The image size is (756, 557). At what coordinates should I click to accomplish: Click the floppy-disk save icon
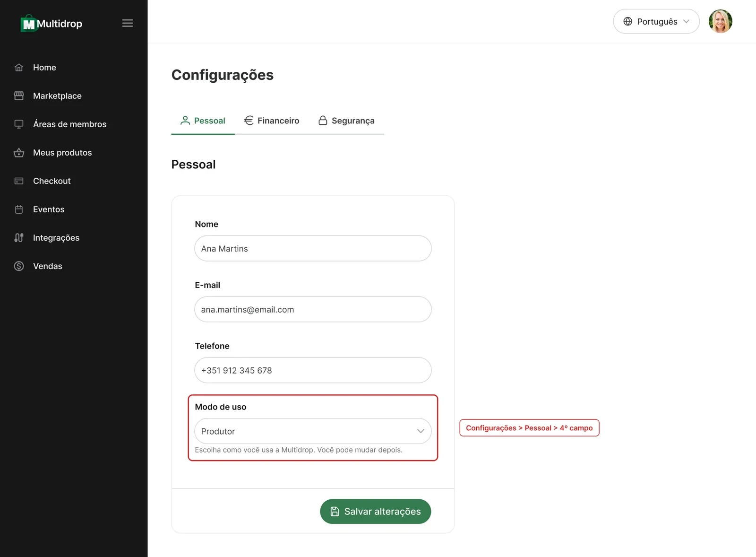click(x=335, y=512)
